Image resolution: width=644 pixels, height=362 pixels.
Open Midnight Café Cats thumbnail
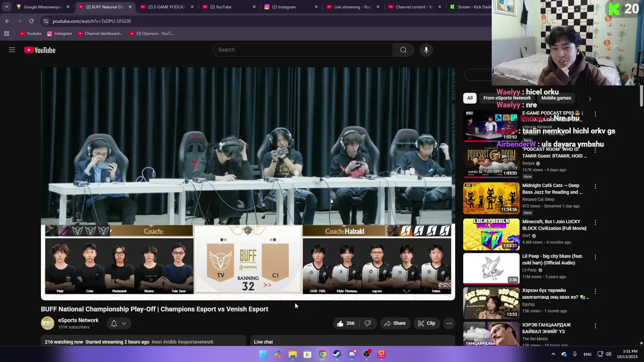tap(491, 198)
